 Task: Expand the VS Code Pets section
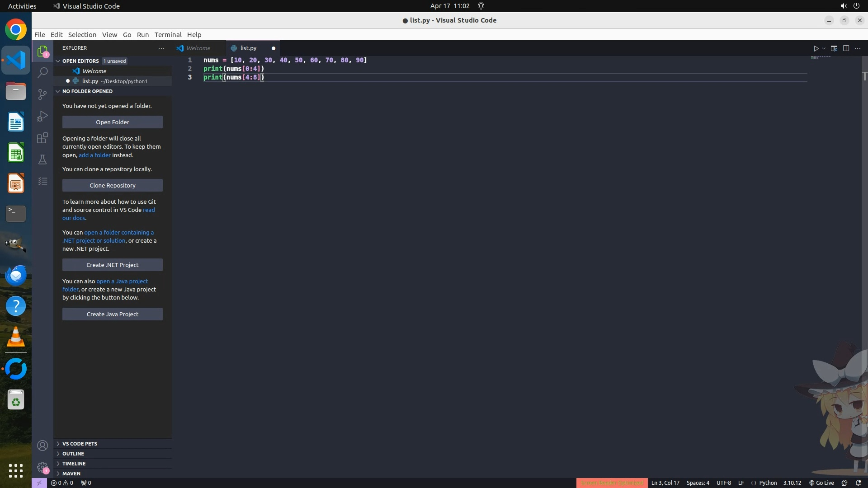pyautogui.click(x=80, y=444)
